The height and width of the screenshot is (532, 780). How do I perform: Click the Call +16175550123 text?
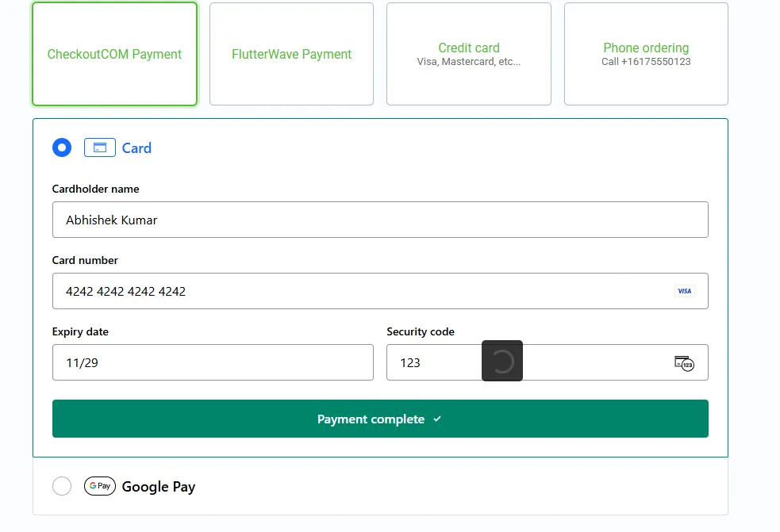[646, 62]
